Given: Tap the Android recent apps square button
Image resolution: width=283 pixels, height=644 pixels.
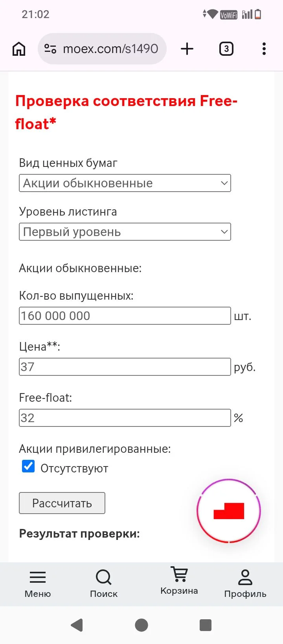Looking at the screenshot, I should [x=206, y=625].
